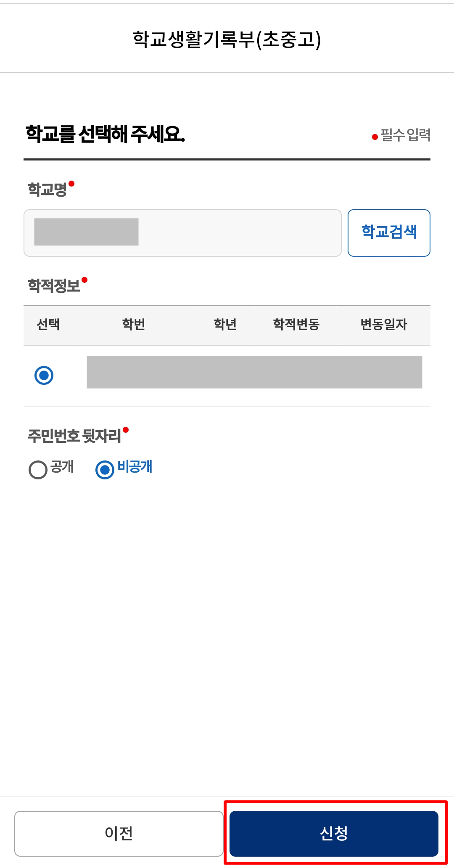Click the 선택 column header
Viewport: 454px width, 868px height.
(48, 325)
